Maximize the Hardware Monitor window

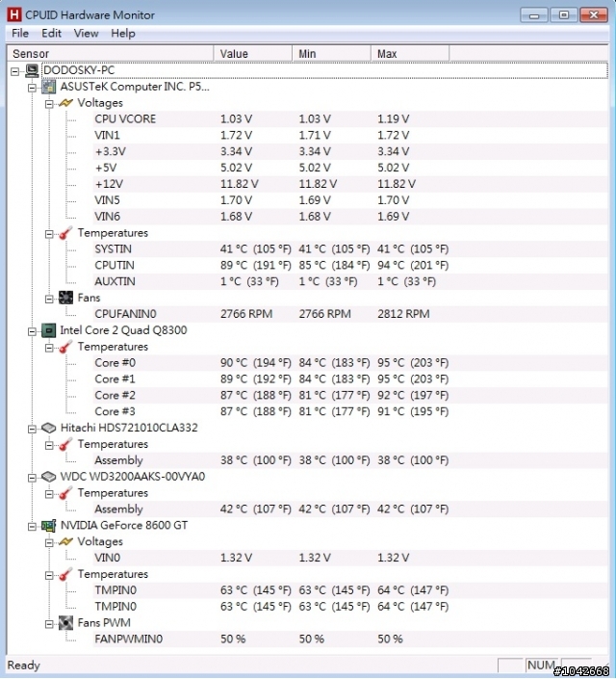(x=564, y=15)
